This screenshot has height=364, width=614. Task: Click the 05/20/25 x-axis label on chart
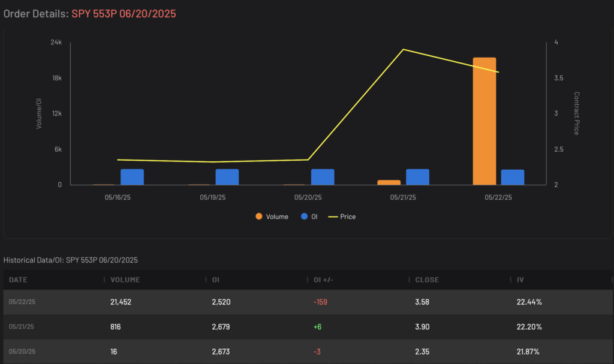pos(308,197)
